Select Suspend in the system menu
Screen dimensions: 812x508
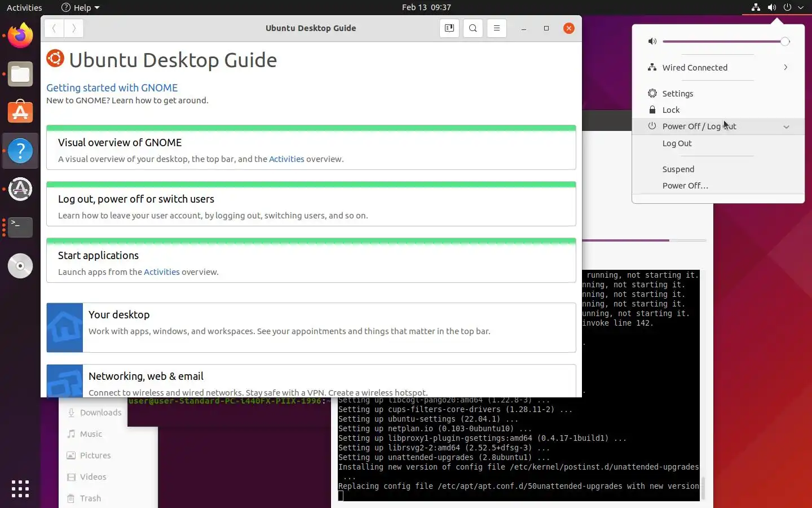tap(718, 169)
